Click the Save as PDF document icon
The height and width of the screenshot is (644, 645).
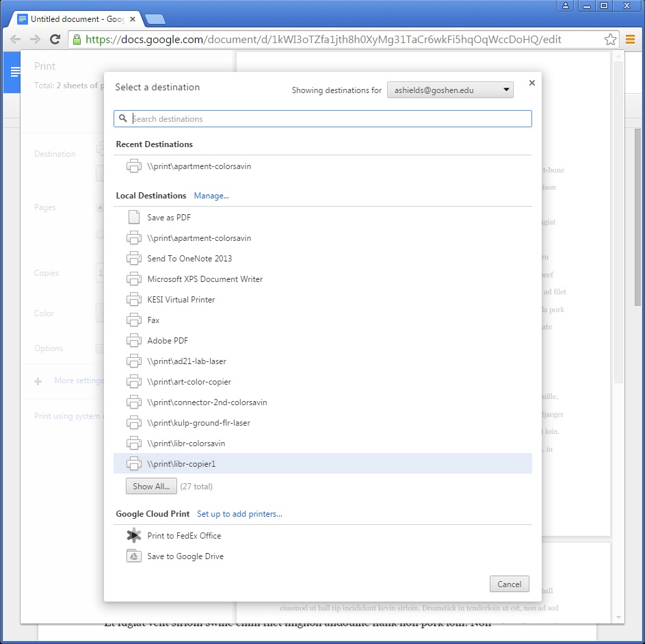point(134,218)
